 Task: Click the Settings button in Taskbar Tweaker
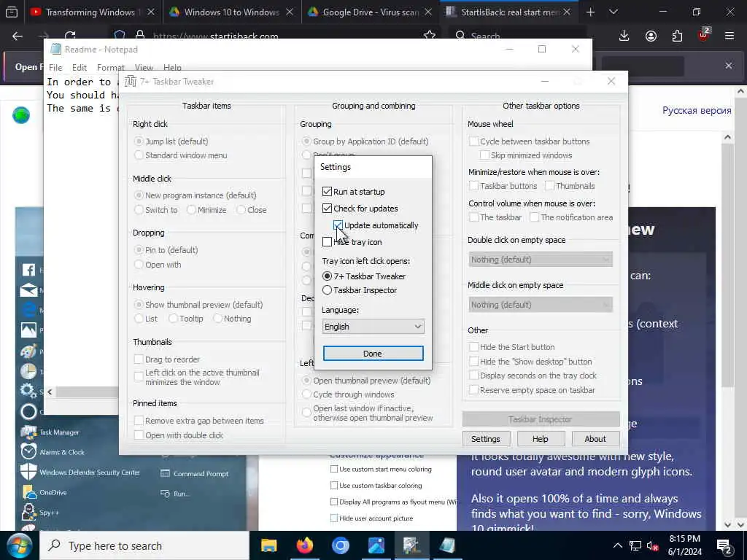485,439
